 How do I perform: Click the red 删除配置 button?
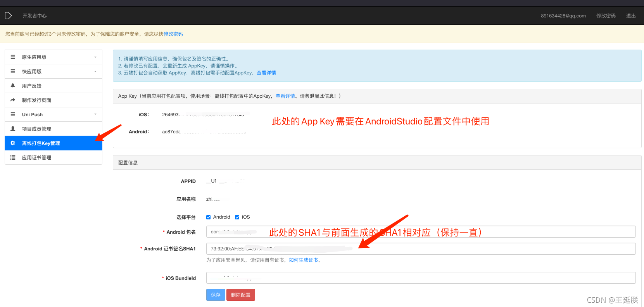pyautogui.click(x=241, y=295)
